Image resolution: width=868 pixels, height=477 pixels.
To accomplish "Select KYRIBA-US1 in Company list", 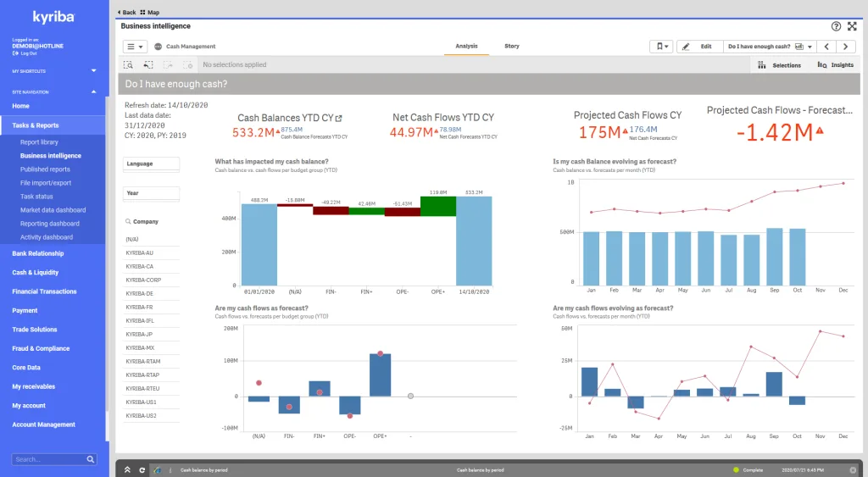I will click(x=151, y=402).
